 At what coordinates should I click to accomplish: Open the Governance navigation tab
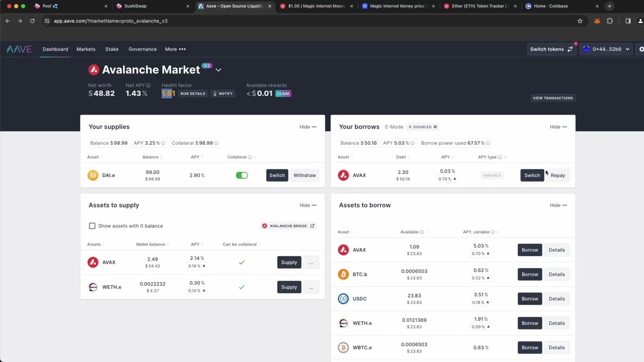click(x=142, y=49)
